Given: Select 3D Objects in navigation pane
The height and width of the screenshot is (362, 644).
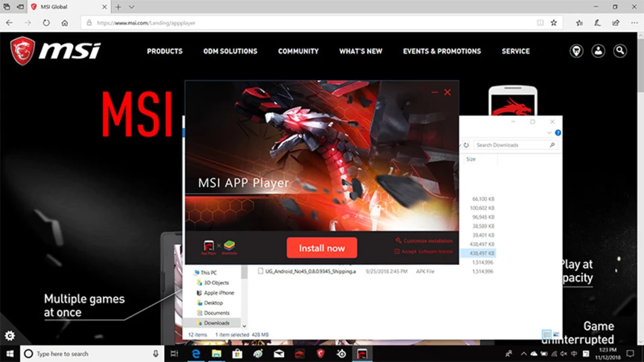Looking at the screenshot, I should click(217, 283).
